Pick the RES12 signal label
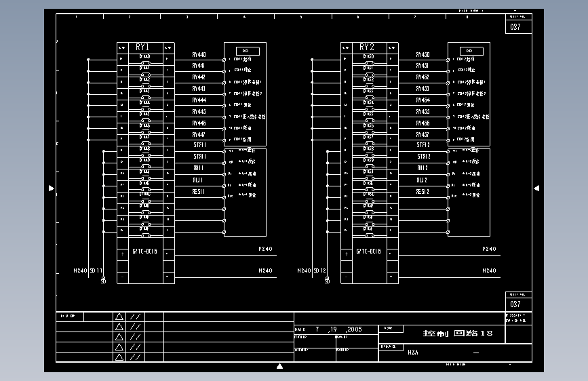 [423, 192]
